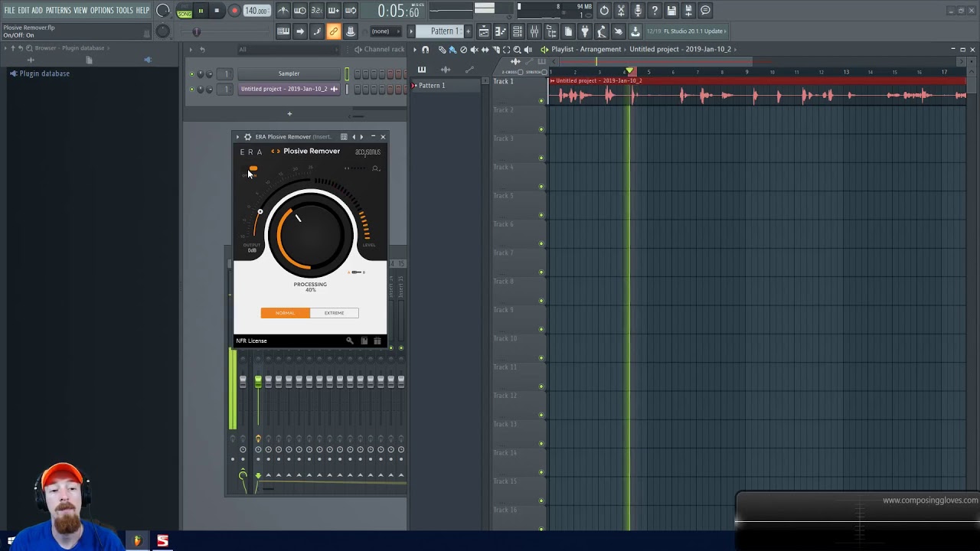
Task: Open the mixer view icon
Action: [x=534, y=31]
